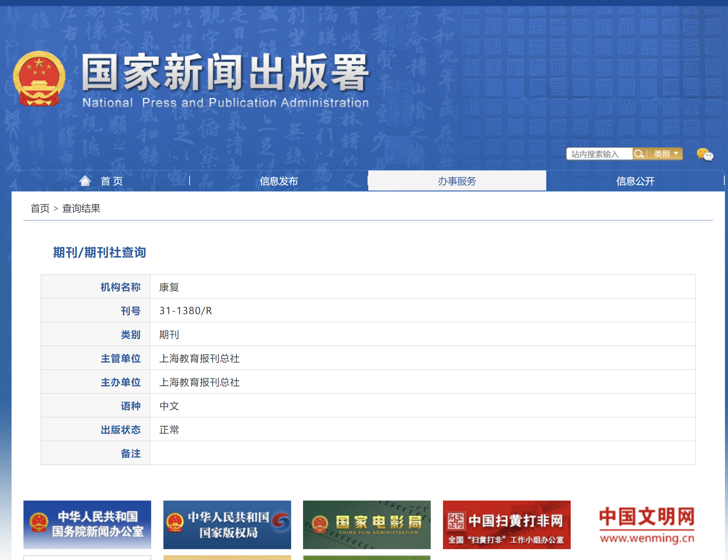Click the National Press and Publication Administration subtitle
Viewport: 728px width, 560px height.
226,103
